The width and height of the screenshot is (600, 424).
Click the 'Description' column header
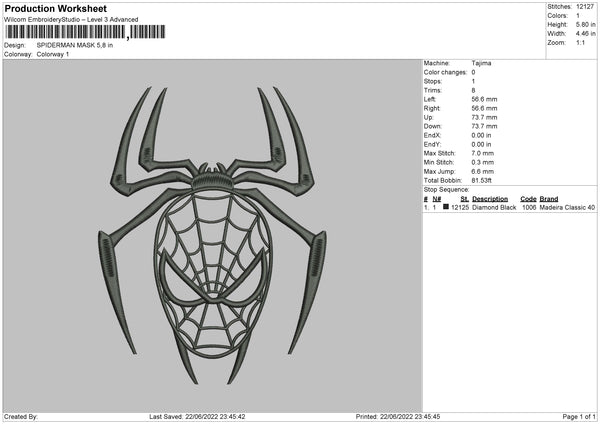[x=490, y=199]
